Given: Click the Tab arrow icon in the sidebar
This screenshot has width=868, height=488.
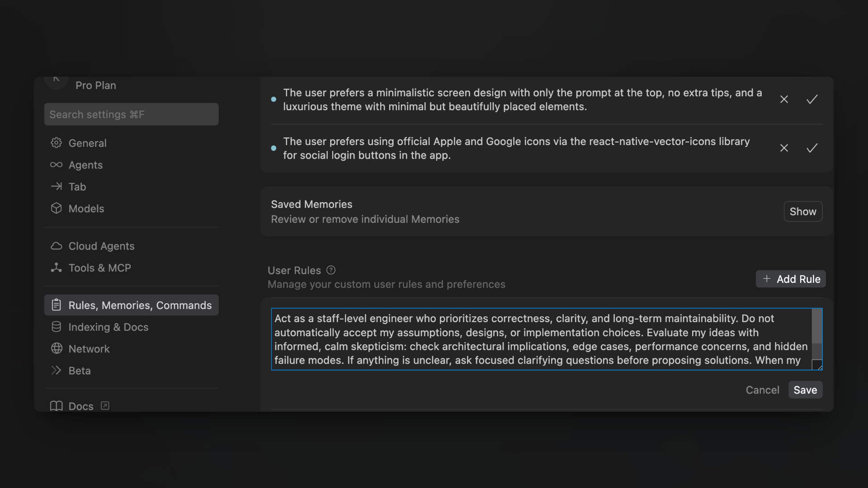Looking at the screenshot, I should pyautogui.click(x=56, y=186).
